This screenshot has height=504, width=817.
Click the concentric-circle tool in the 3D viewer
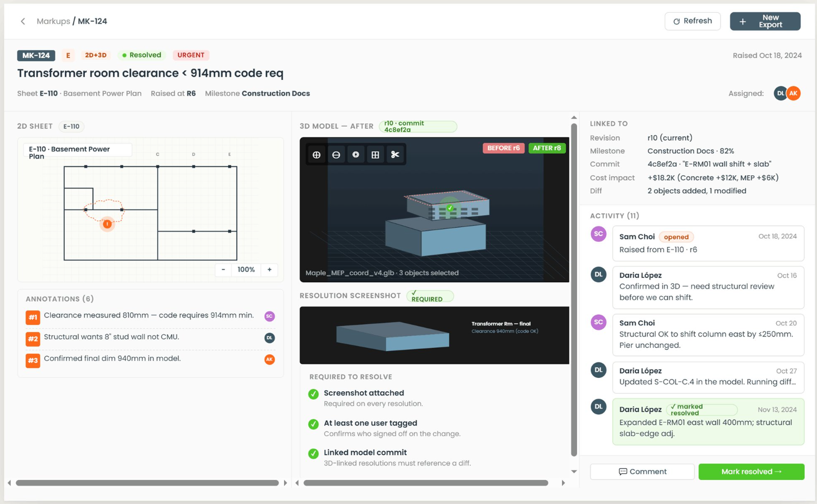pos(355,155)
